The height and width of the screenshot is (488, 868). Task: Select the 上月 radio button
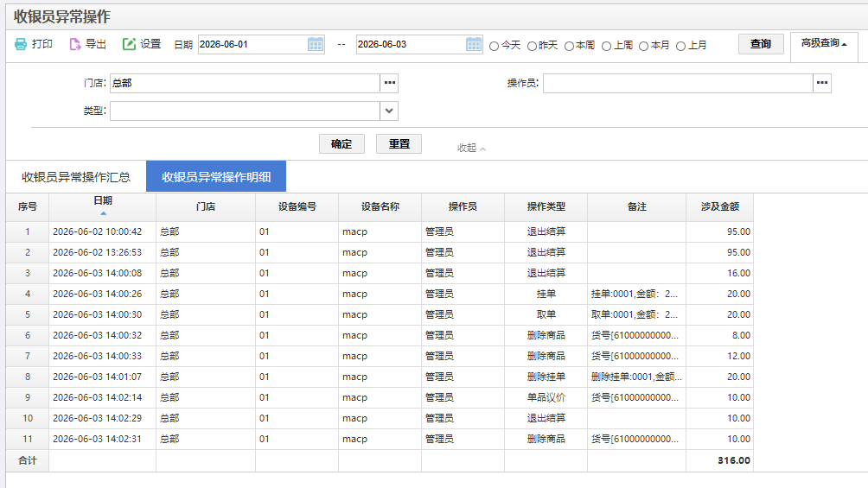click(681, 46)
